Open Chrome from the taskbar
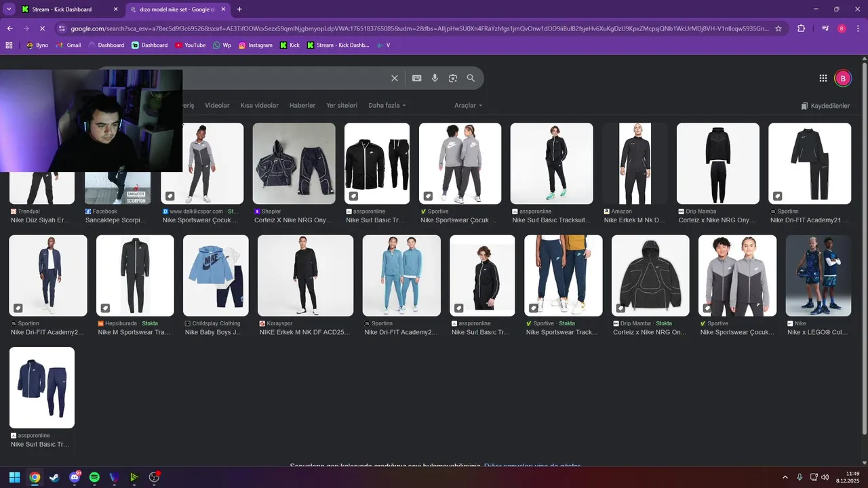The height and width of the screenshot is (488, 868). (x=35, y=477)
